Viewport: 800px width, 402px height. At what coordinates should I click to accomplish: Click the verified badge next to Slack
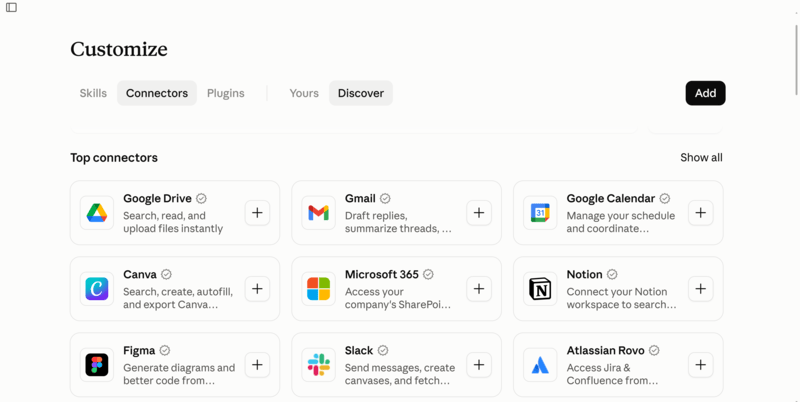383,350
